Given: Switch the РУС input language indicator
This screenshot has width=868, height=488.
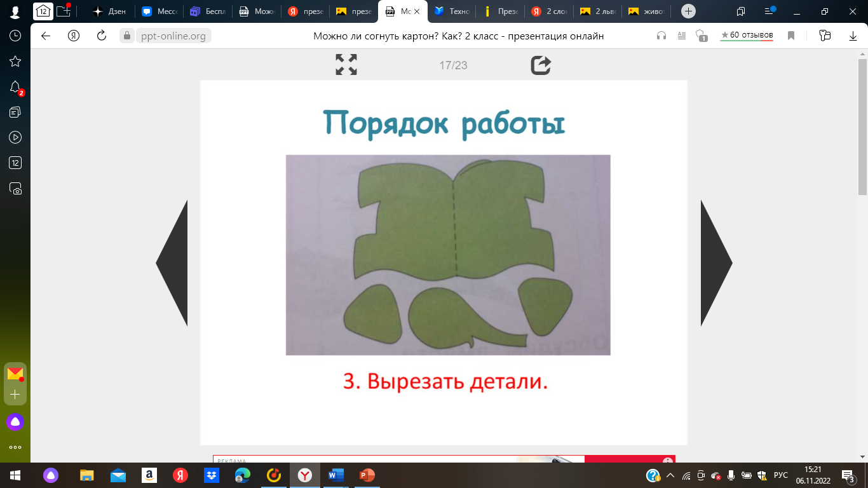Looking at the screenshot, I should click(x=781, y=475).
